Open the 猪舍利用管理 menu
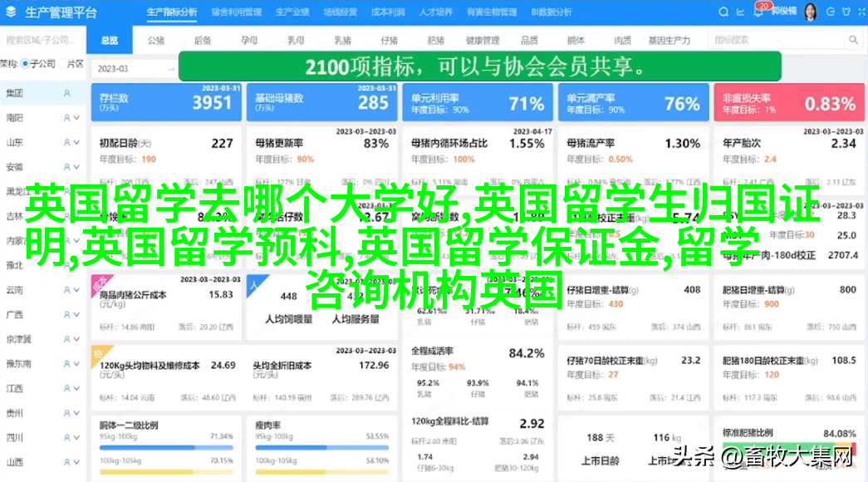The width and height of the screenshot is (868, 482). (x=237, y=12)
